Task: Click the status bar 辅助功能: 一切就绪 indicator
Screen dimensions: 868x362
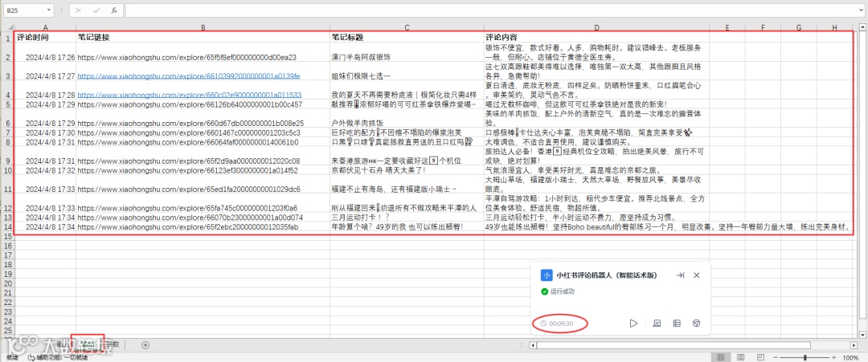Action: tap(57, 357)
